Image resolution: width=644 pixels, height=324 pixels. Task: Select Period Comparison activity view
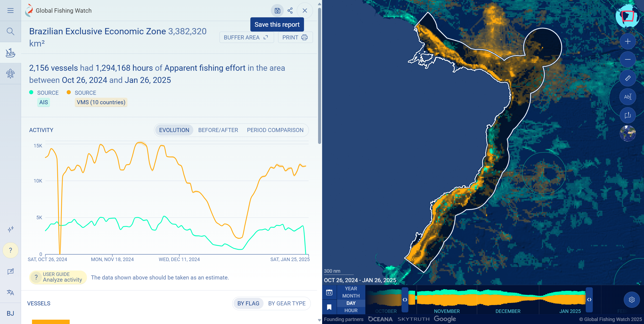point(275,130)
